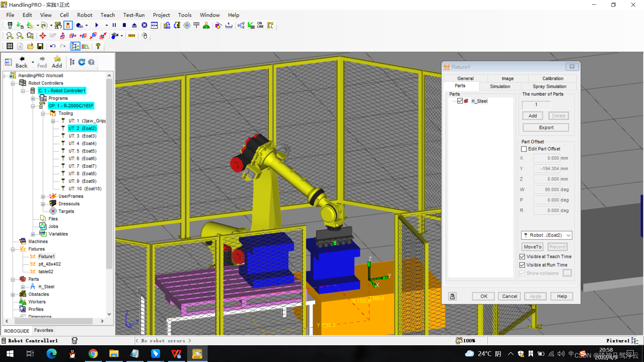
Task: Open the Cell menu
Action: [x=64, y=15]
